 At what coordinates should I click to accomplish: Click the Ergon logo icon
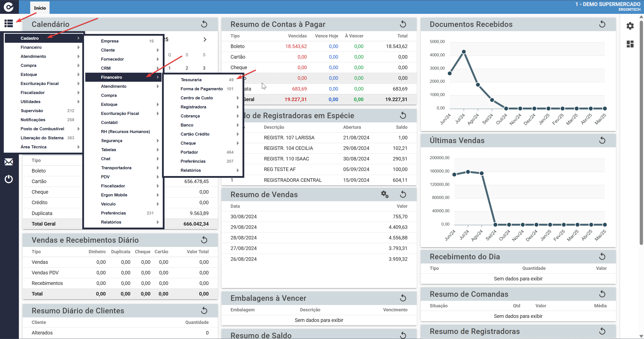(9, 7)
